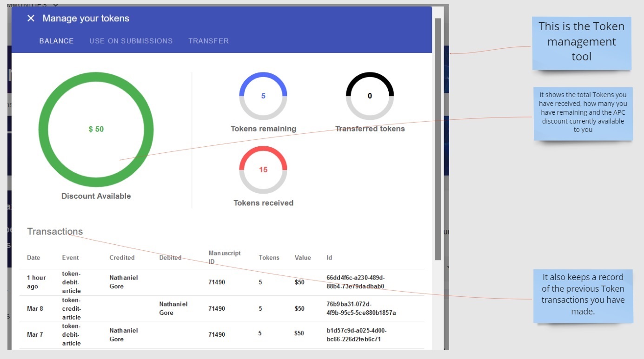644x359 pixels.
Task: Click the Event column header
Action: [x=70, y=258]
